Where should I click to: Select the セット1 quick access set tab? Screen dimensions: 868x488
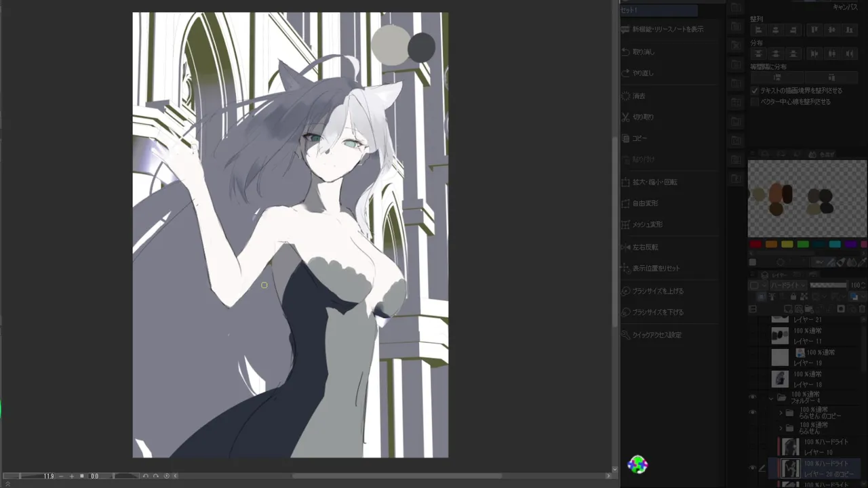[x=658, y=10]
